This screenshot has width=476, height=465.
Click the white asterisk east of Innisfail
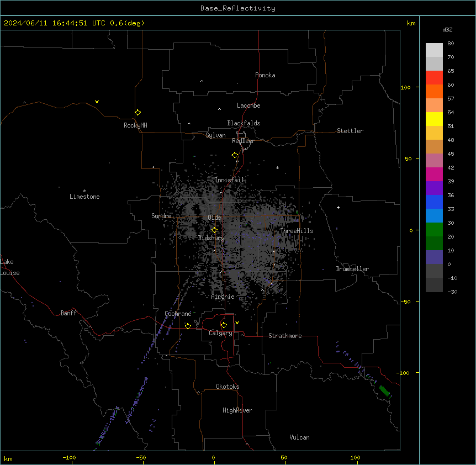[x=277, y=167]
